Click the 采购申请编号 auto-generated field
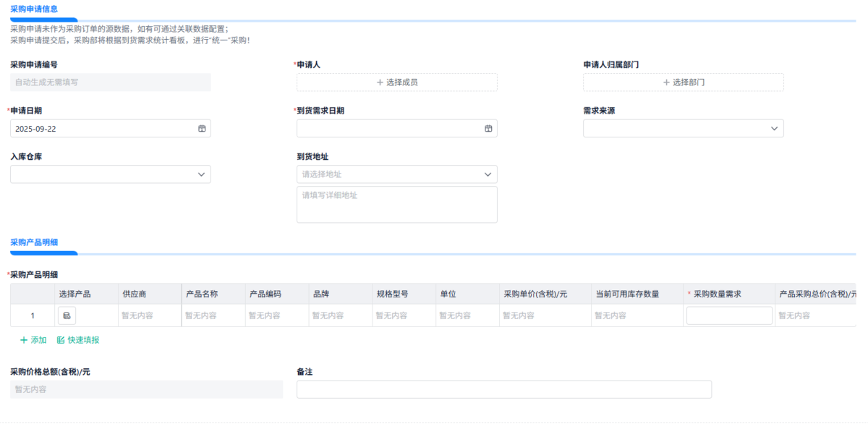Image resolution: width=868 pixels, height=424 pixels. (110, 82)
